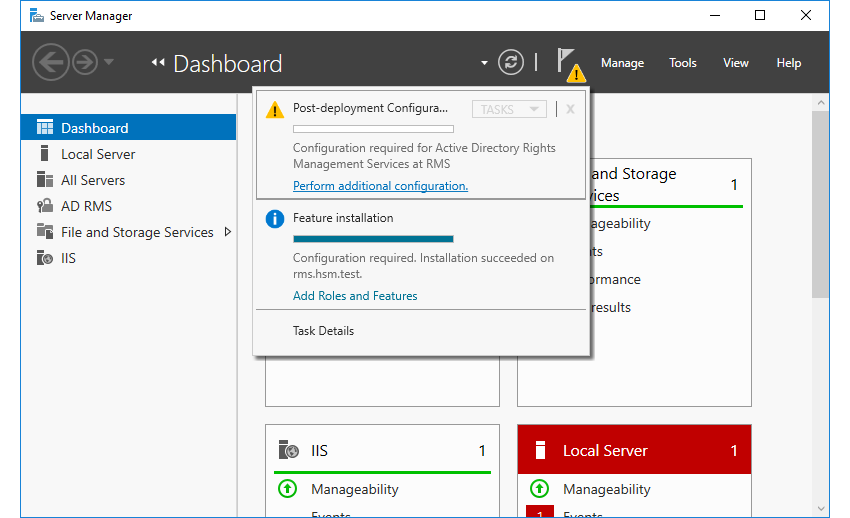Click the Dashboard breadcrumb title in header
The image size is (850, 518).
228,63
